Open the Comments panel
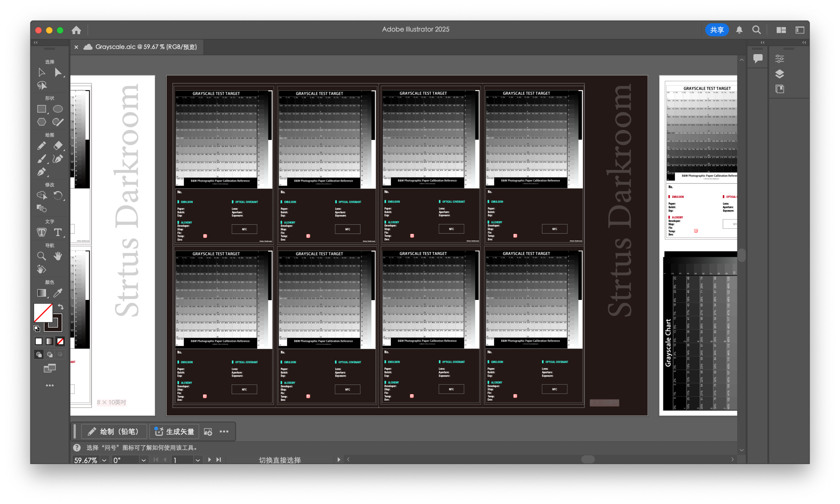This screenshot has width=840, height=504. (x=758, y=58)
